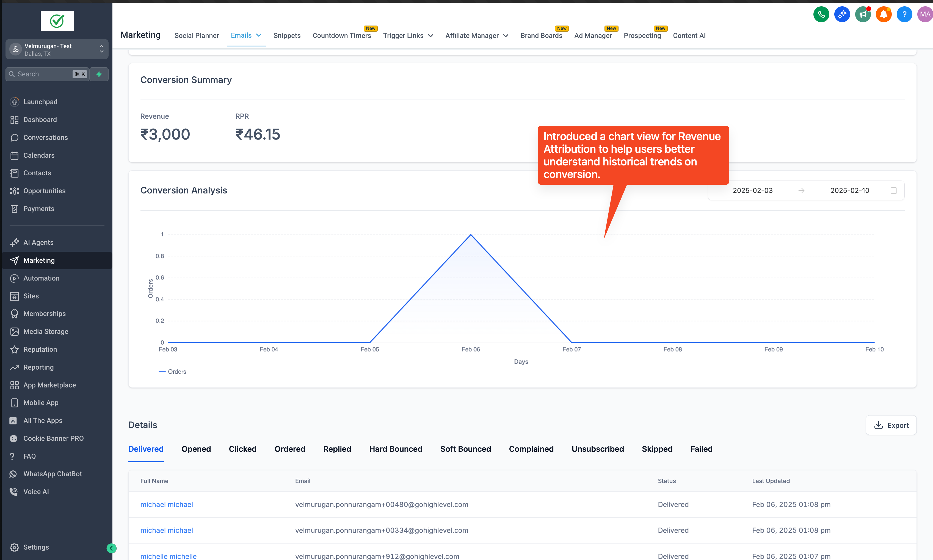Open the help question mark icon
The image size is (933, 560).
(904, 14)
